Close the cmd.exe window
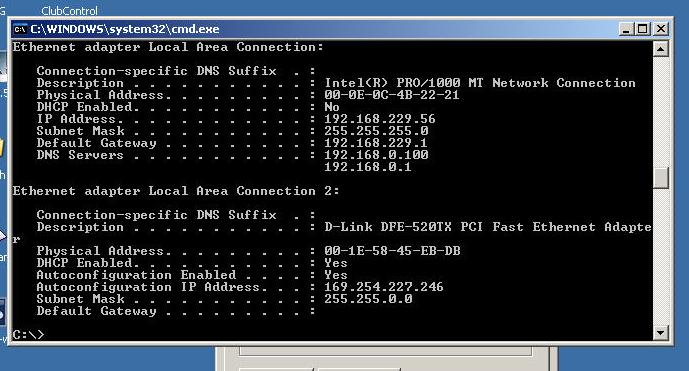The height and width of the screenshot is (371, 689). point(660,29)
